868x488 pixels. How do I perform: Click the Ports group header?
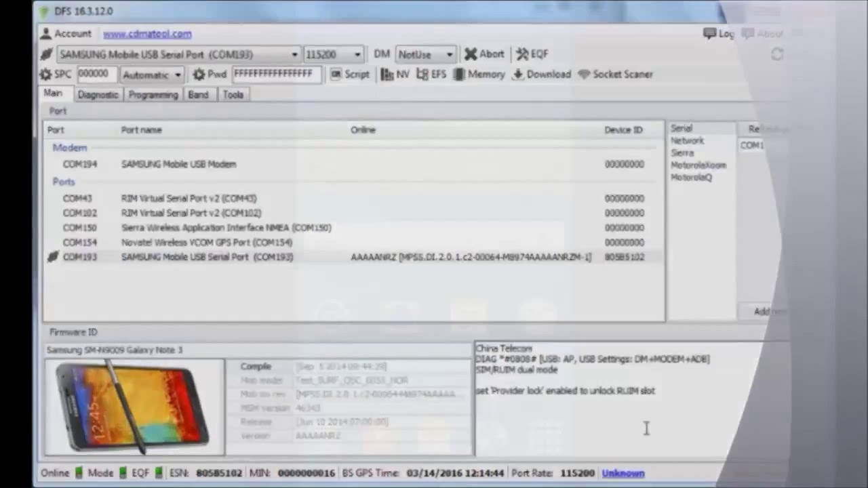click(64, 182)
